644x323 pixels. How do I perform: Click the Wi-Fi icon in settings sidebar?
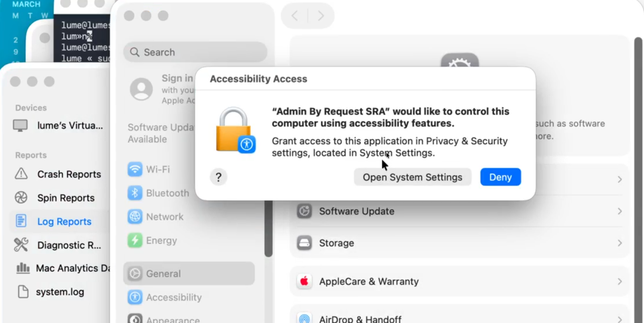[x=135, y=169]
